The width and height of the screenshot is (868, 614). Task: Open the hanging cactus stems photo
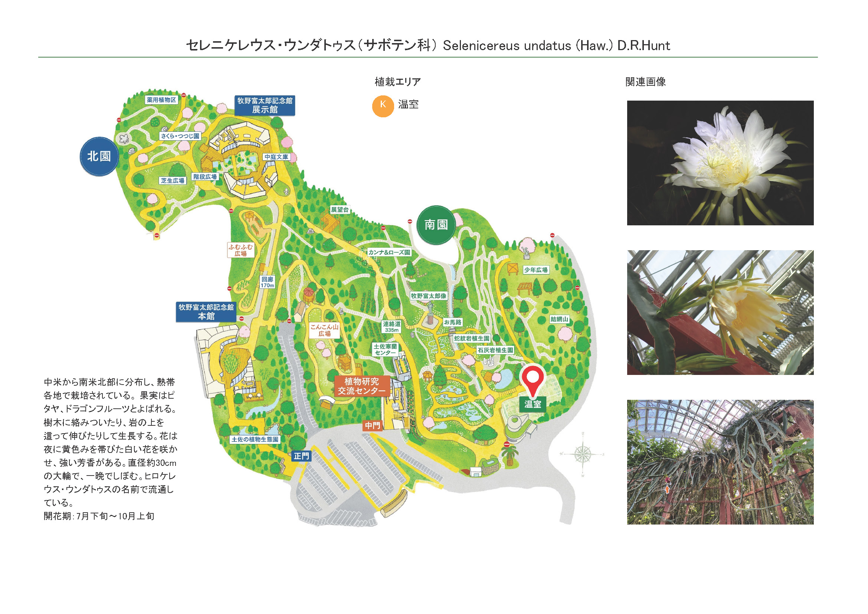click(720, 462)
